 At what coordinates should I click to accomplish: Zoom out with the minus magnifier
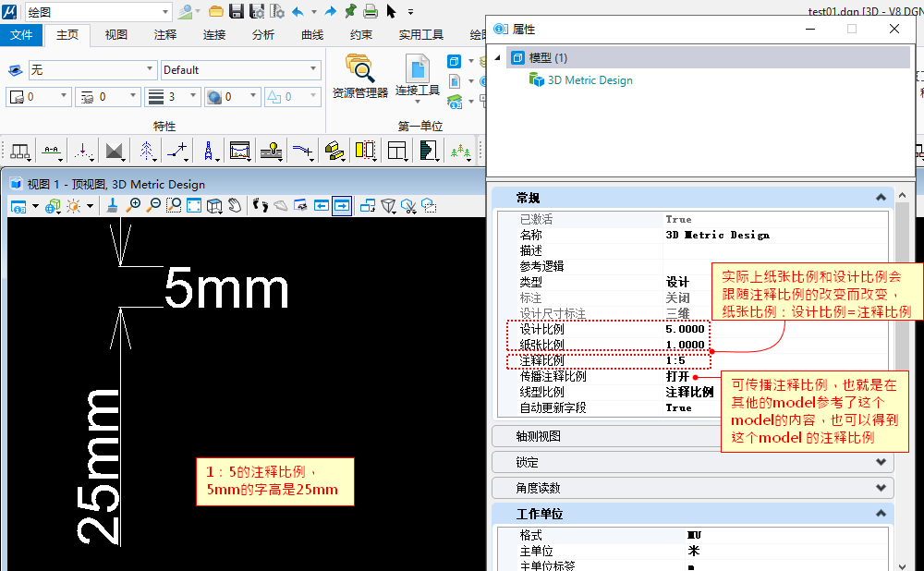153,206
